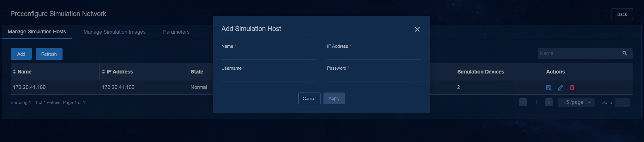Click the Cancel button in dialog
This screenshot has height=142, width=644.
[309, 98]
